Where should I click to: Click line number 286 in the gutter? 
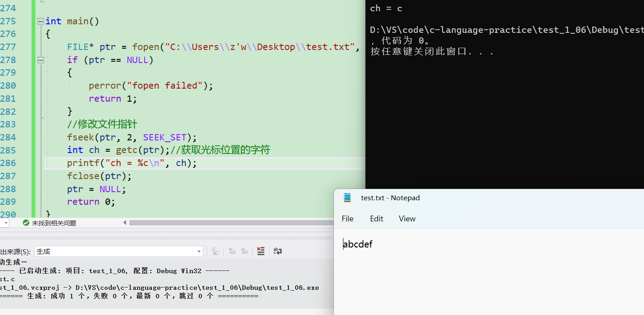[8, 163]
